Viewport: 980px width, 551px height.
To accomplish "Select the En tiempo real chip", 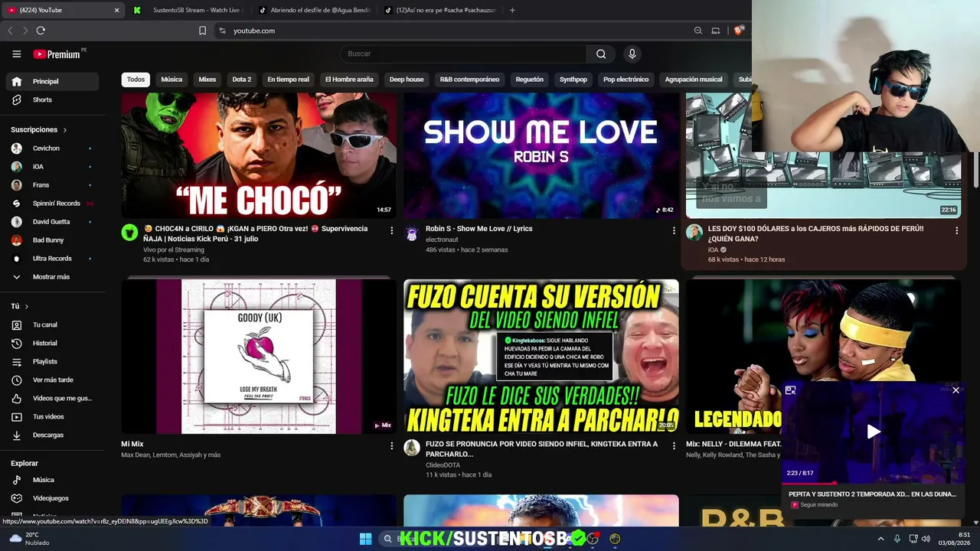I will [x=289, y=80].
